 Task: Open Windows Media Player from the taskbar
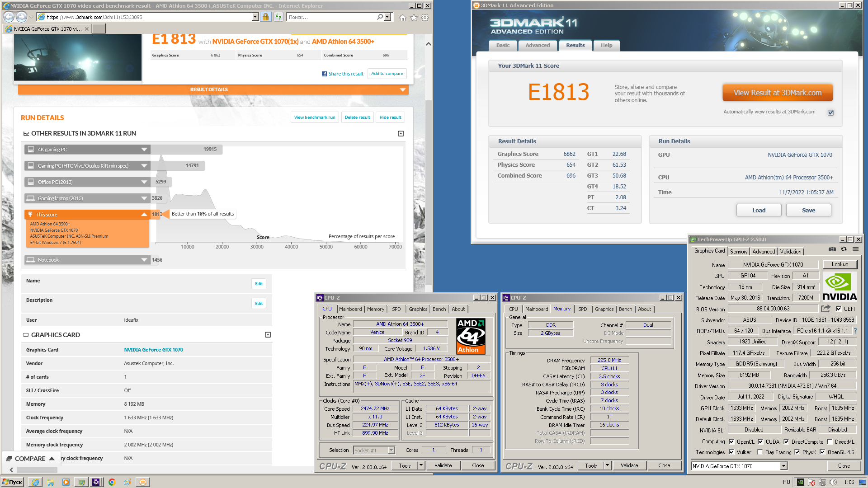pyautogui.click(x=66, y=482)
